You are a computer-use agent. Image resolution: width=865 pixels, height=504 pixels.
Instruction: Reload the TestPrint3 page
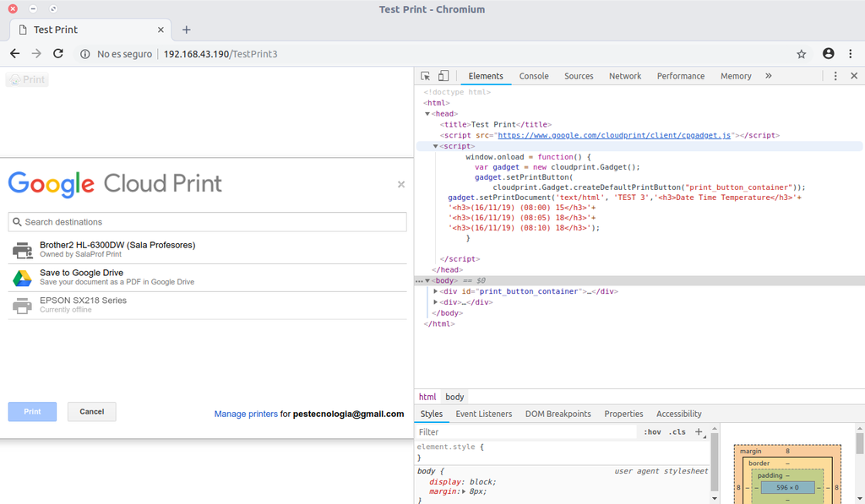point(58,53)
